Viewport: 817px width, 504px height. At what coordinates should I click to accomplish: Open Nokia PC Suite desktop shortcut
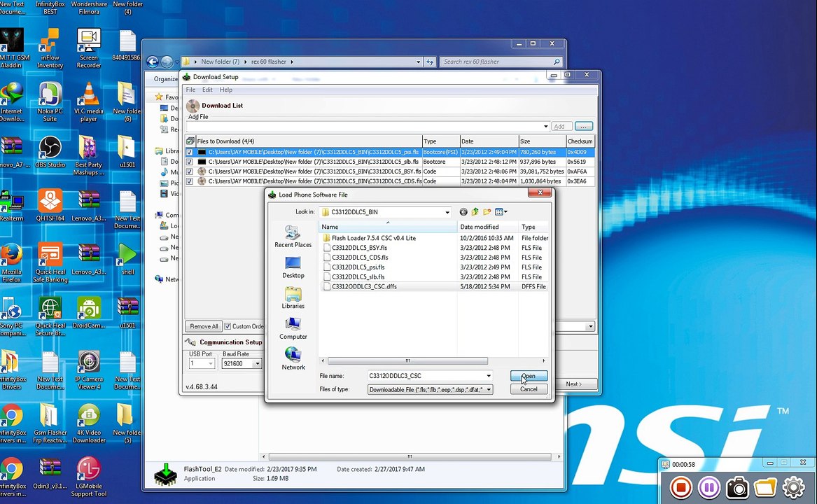pos(50,103)
